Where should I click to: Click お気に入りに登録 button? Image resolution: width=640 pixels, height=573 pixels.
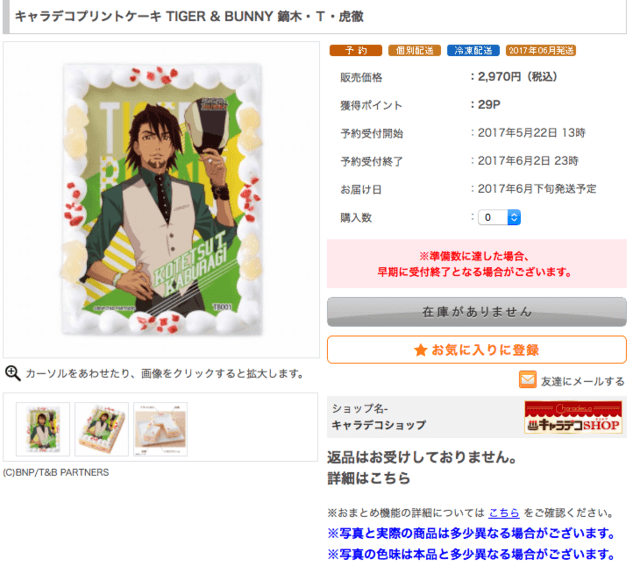(x=477, y=350)
